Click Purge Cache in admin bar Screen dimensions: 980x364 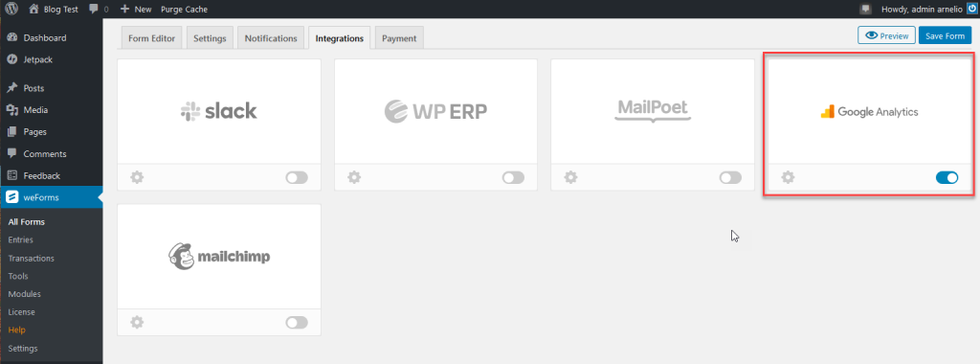pyautogui.click(x=184, y=10)
